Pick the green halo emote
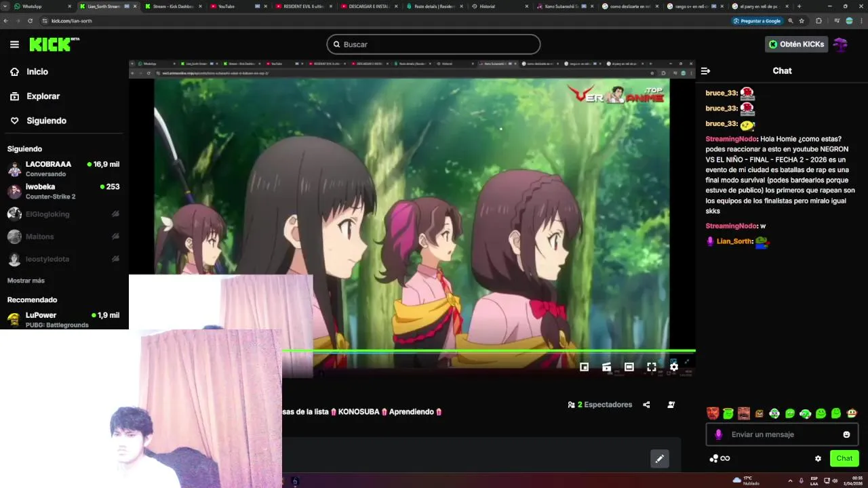Screen dimensions: 868x488 point(728,413)
